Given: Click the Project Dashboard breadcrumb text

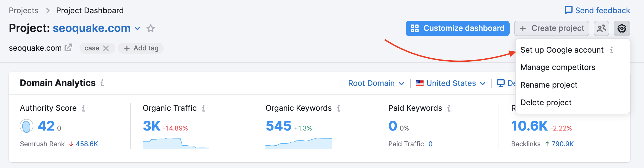Looking at the screenshot, I should point(90,10).
